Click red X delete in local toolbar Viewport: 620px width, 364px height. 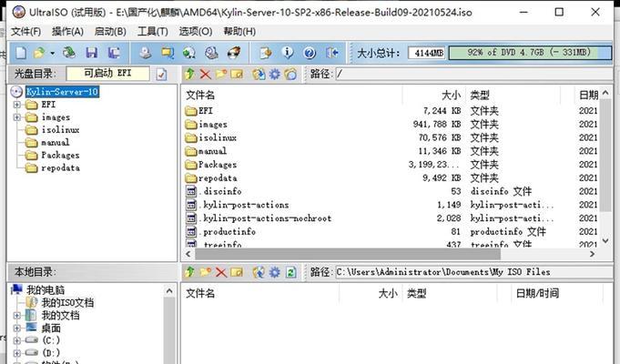(x=221, y=272)
